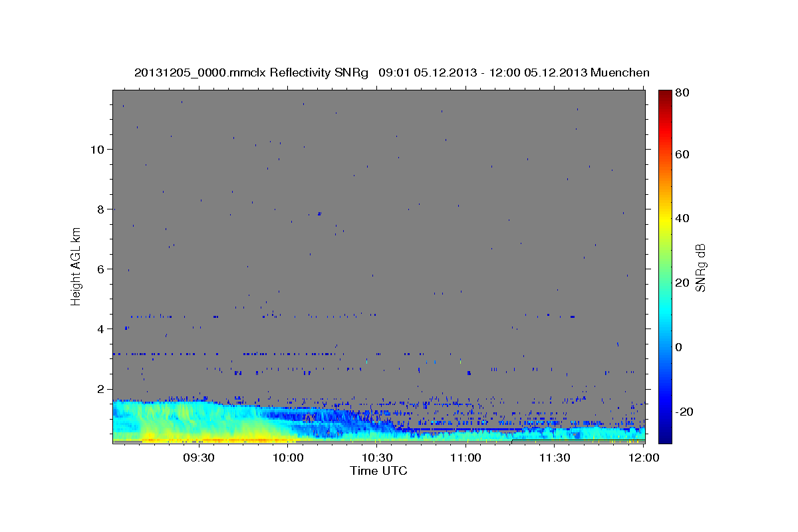Click the 'Height AGL km' y-axis label
This screenshot has height=532, width=798.
76,266
